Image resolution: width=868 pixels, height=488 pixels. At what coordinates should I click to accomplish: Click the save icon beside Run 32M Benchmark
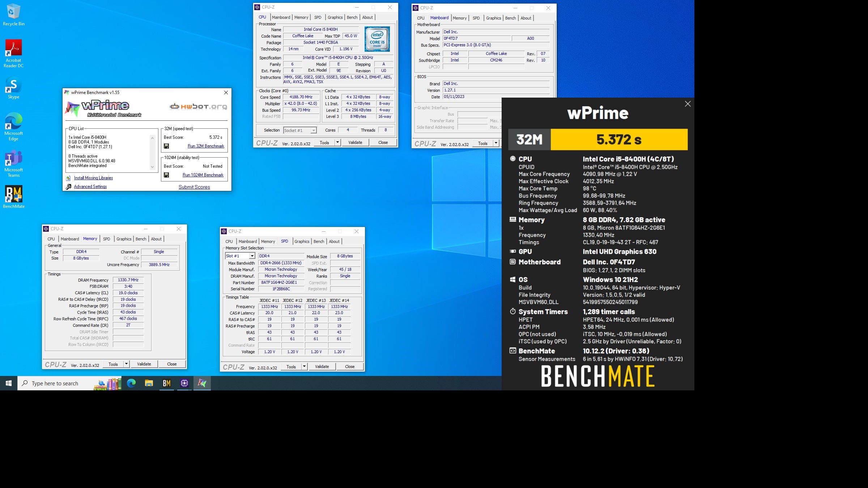point(166,146)
